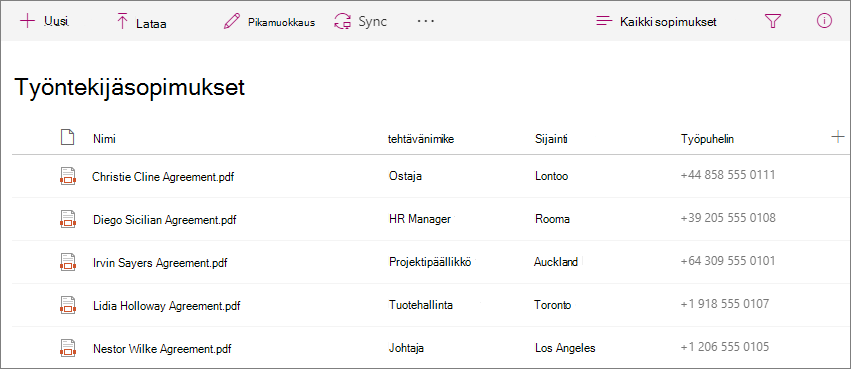Open the tehtävänimike column header menu

coord(421,139)
